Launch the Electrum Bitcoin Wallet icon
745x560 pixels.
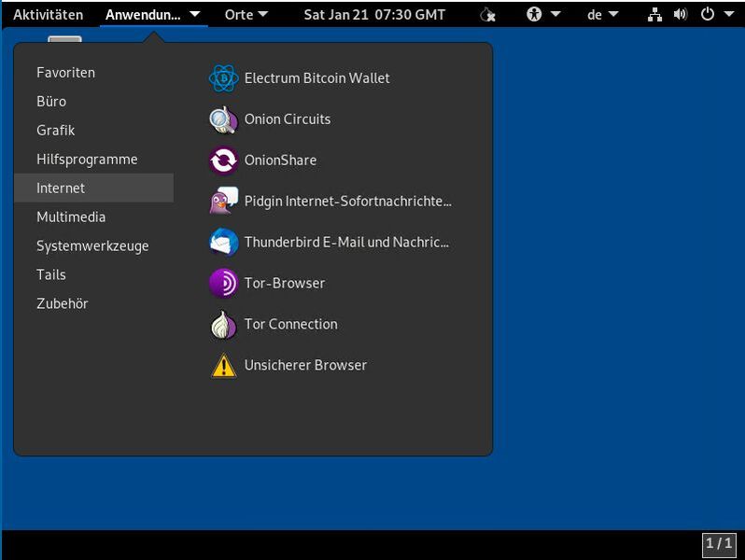pos(223,78)
